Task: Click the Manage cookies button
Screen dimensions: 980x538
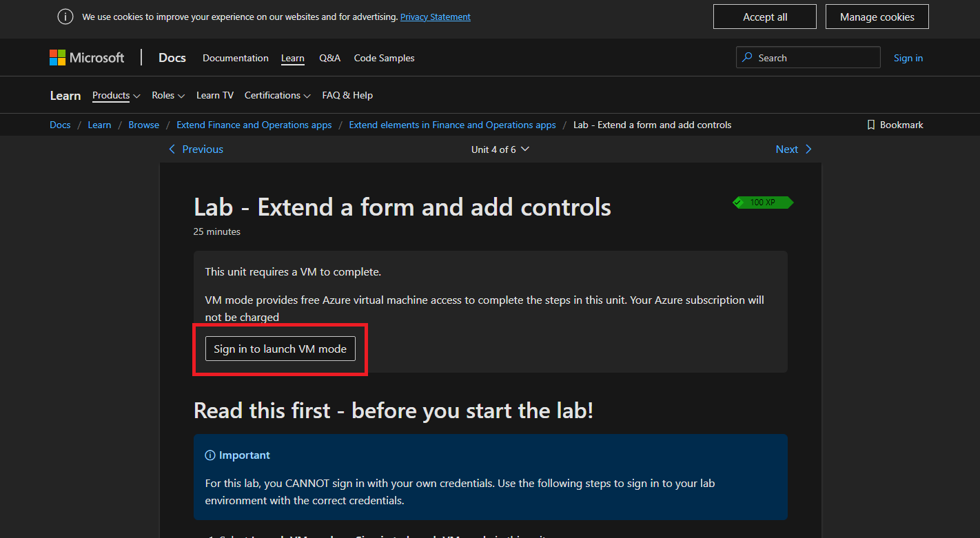Action: (877, 17)
